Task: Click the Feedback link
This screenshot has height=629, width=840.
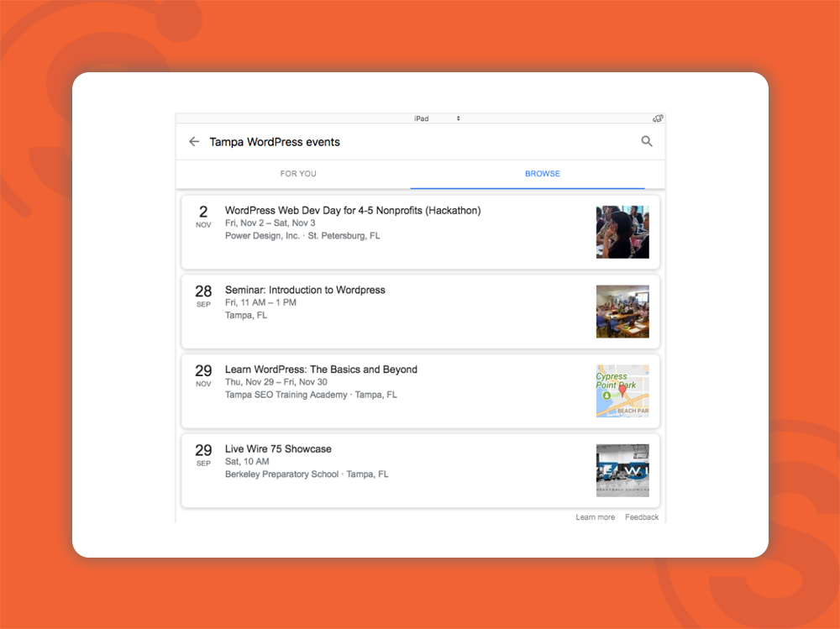Action: 642,517
